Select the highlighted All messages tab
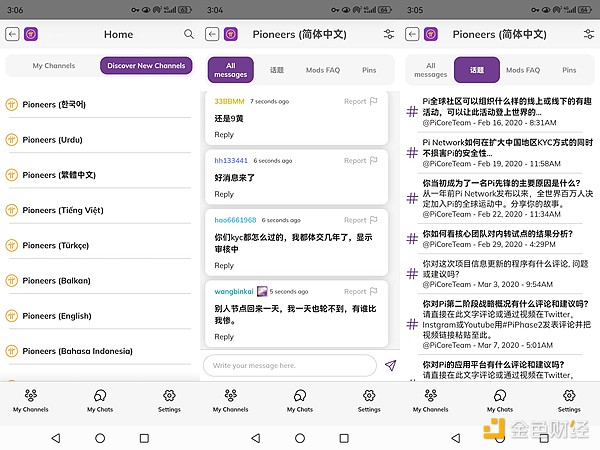This screenshot has width=600, height=450. point(230,70)
